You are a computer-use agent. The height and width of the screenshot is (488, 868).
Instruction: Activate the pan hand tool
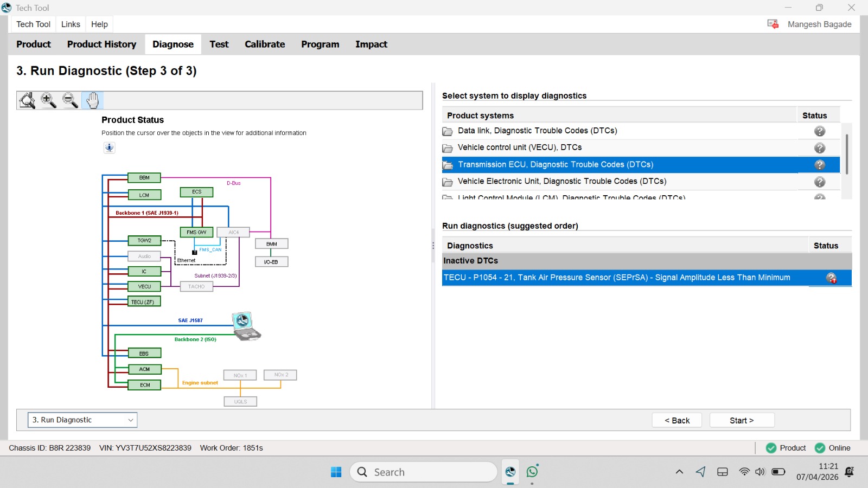pyautogui.click(x=93, y=100)
